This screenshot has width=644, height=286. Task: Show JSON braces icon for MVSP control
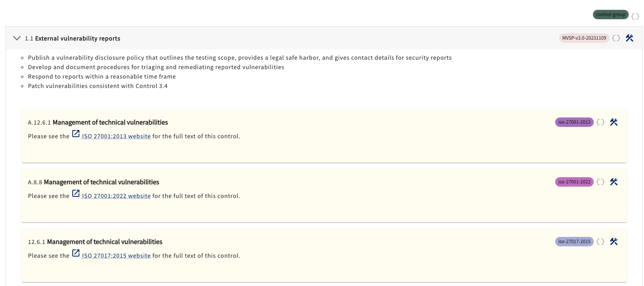[616, 38]
